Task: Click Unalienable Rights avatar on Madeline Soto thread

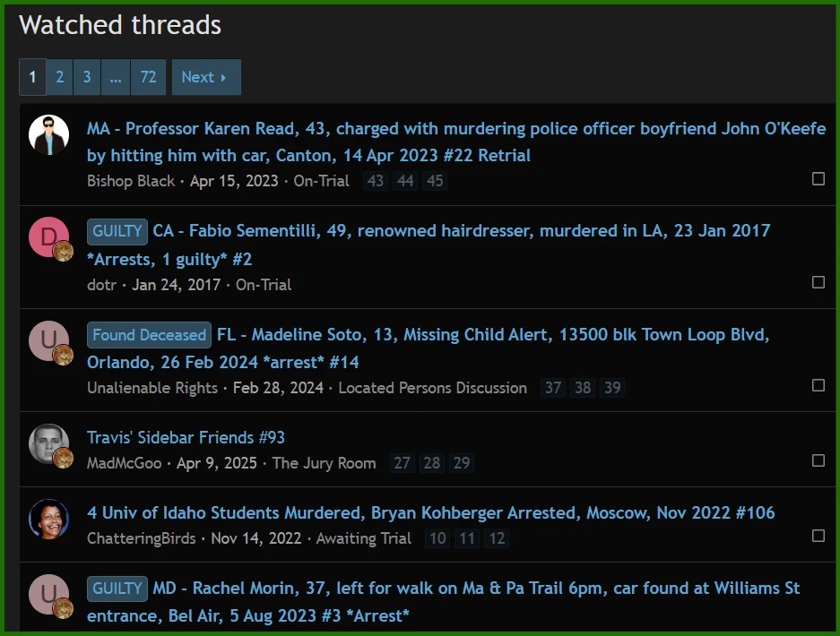Action: coord(48,341)
